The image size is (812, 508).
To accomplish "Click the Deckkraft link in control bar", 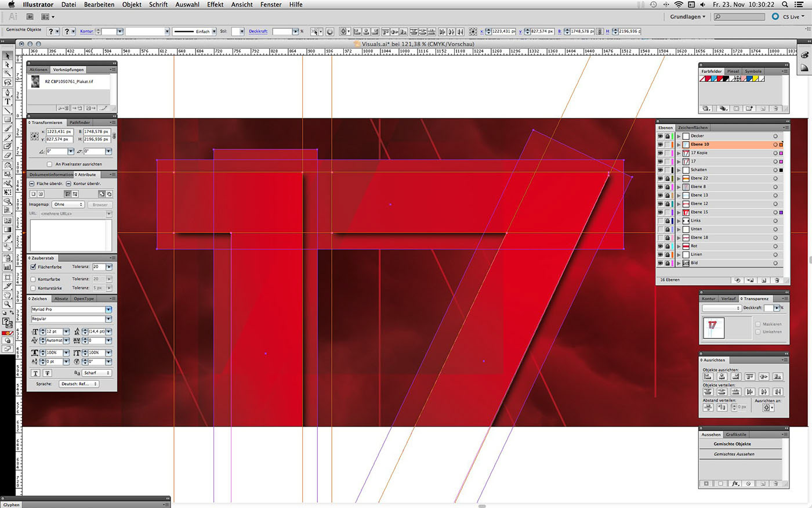I will coord(258,31).
